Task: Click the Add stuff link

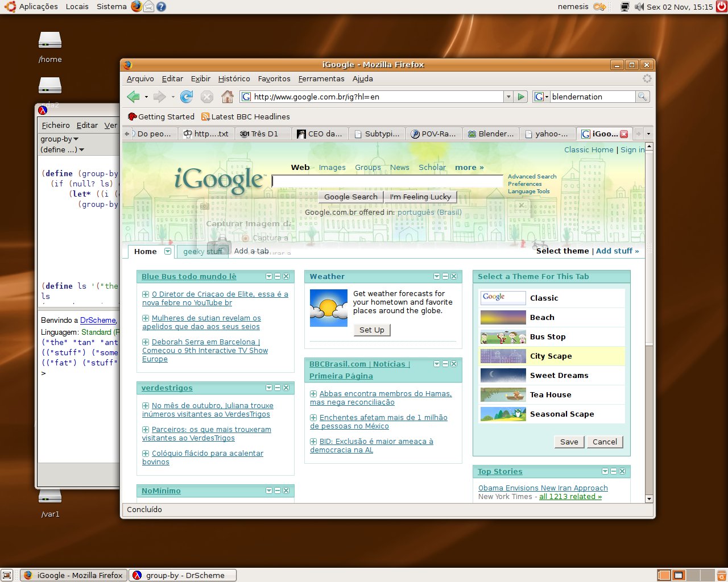Action: [617, 251]
